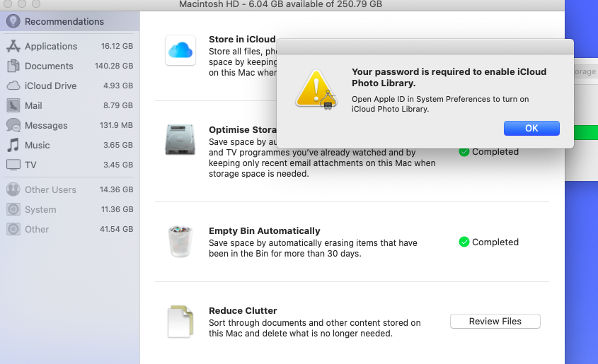Click the bold password required message
Viewport: 598px width, 364px height.
[x=449, y=77]
